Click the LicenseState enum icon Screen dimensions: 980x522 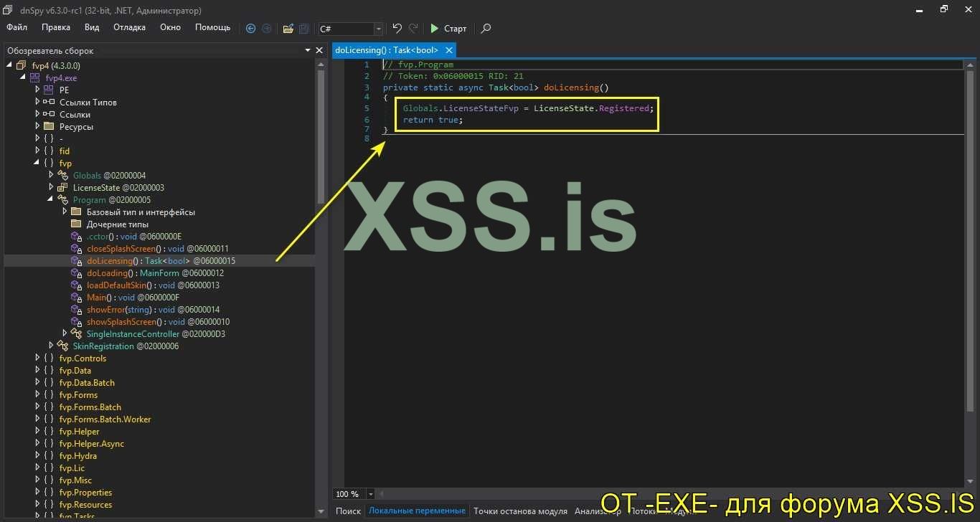(x=62, y=188)
